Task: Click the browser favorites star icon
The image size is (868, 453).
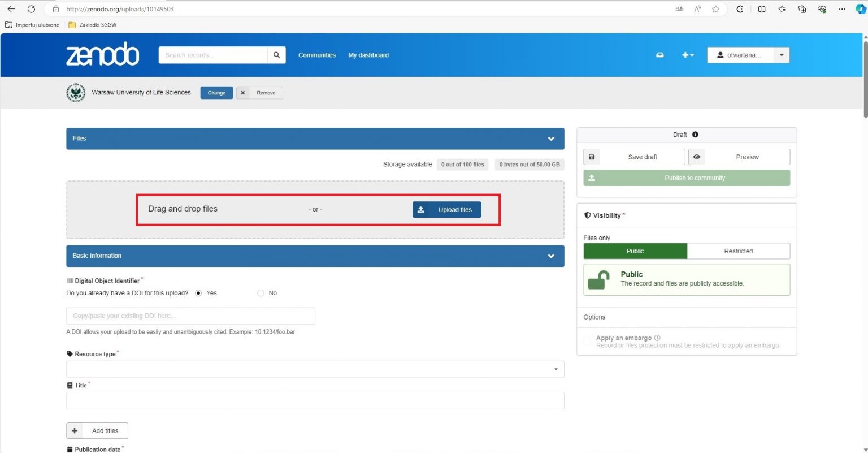Action: pyautogui.click(x=715, y=9)
